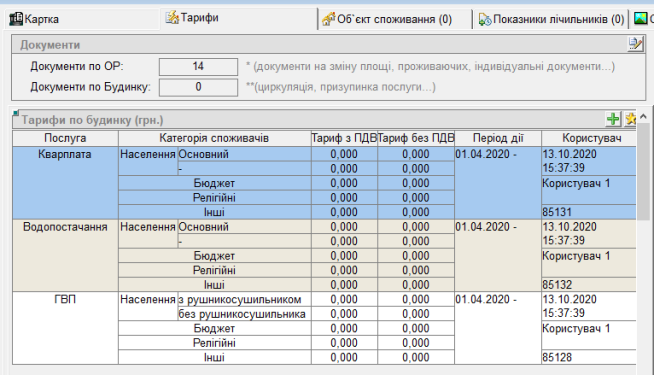Viewport: 654px width, 375px height.
Task: Click the Документи по Будинку label
Action: 91,87
